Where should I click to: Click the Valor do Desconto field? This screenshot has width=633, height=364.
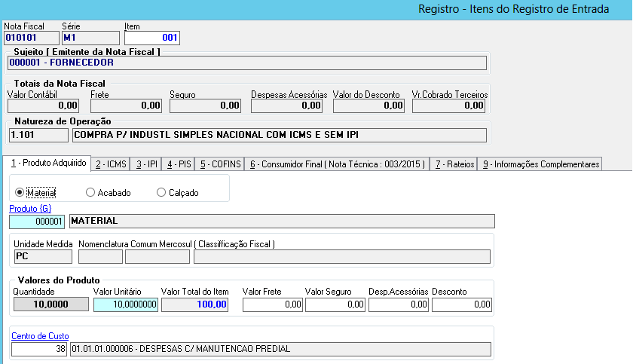point(368,106)
